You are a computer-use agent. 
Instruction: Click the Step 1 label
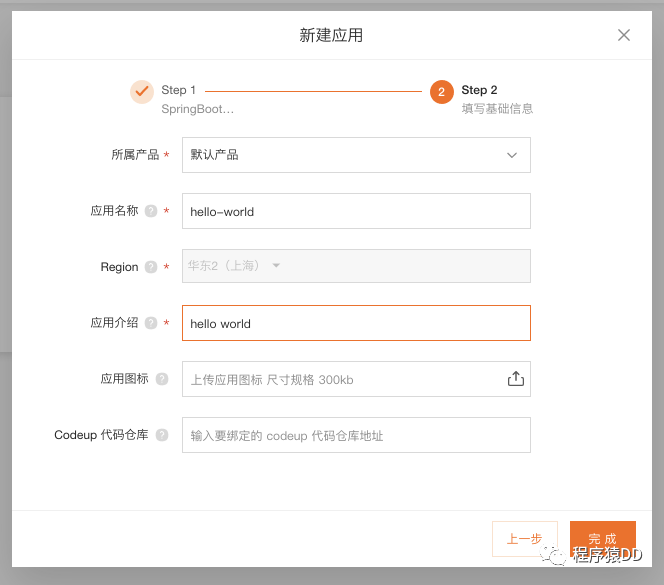tap(178, 90)
